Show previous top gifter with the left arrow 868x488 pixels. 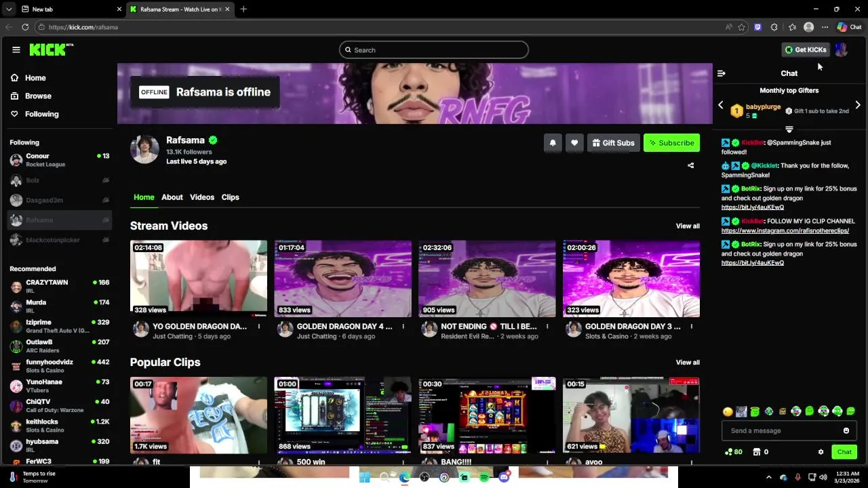click(721, 105)
